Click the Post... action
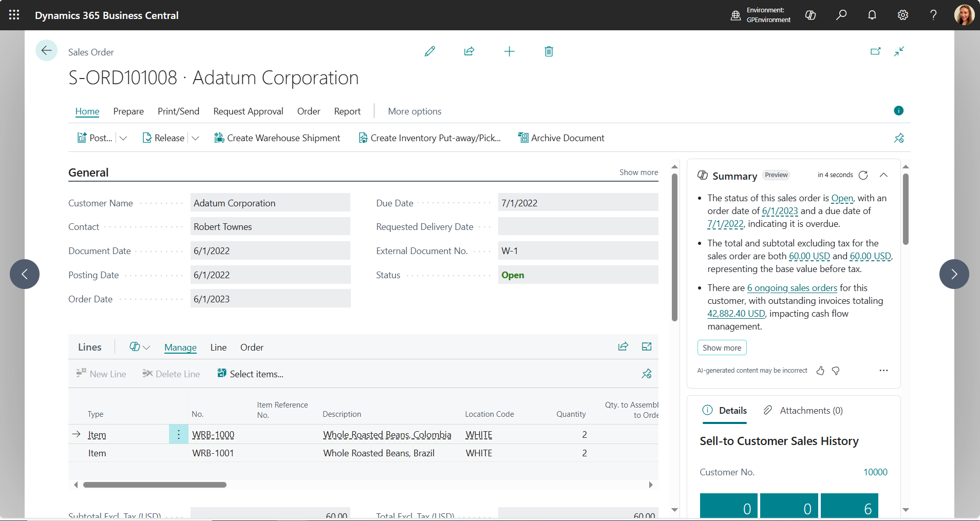This screenshot has height=521, width=980. click(x=95, y=138)
